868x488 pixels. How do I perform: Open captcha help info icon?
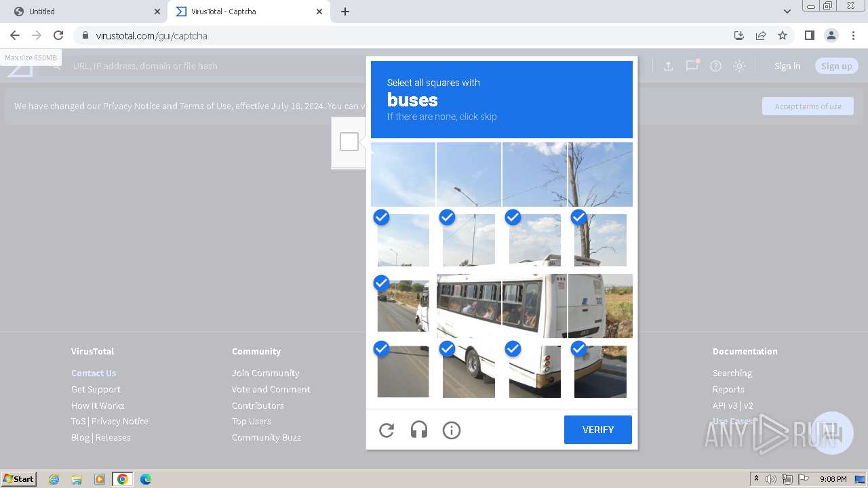pos(452,430)
